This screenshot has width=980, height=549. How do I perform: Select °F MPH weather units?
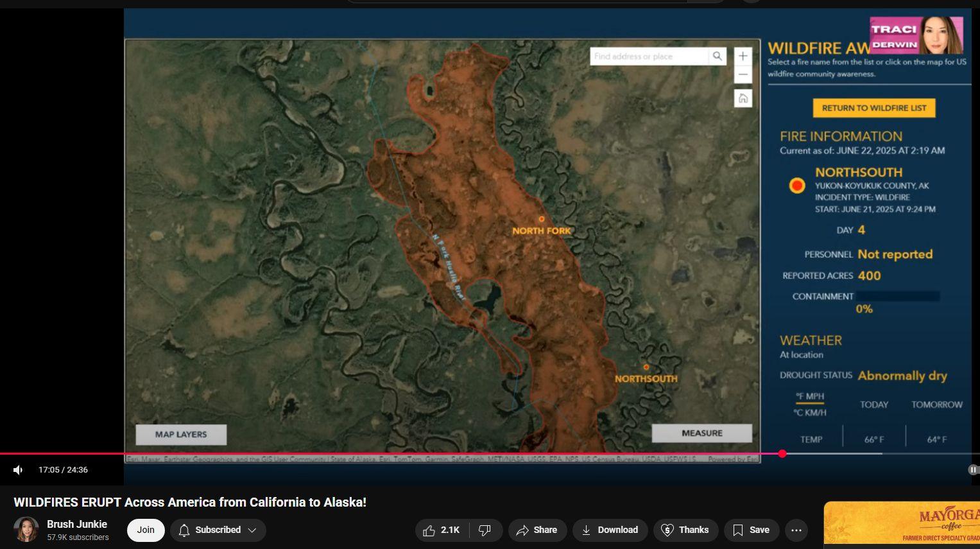pyautogui.click(x=810, y=396)
